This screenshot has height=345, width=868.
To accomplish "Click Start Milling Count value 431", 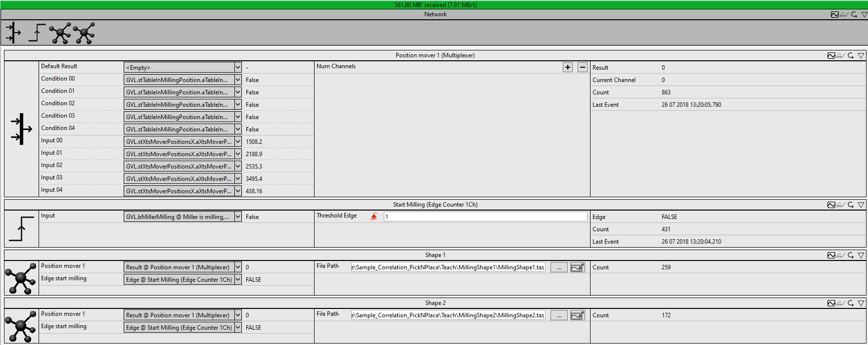I will coord(666,229).
